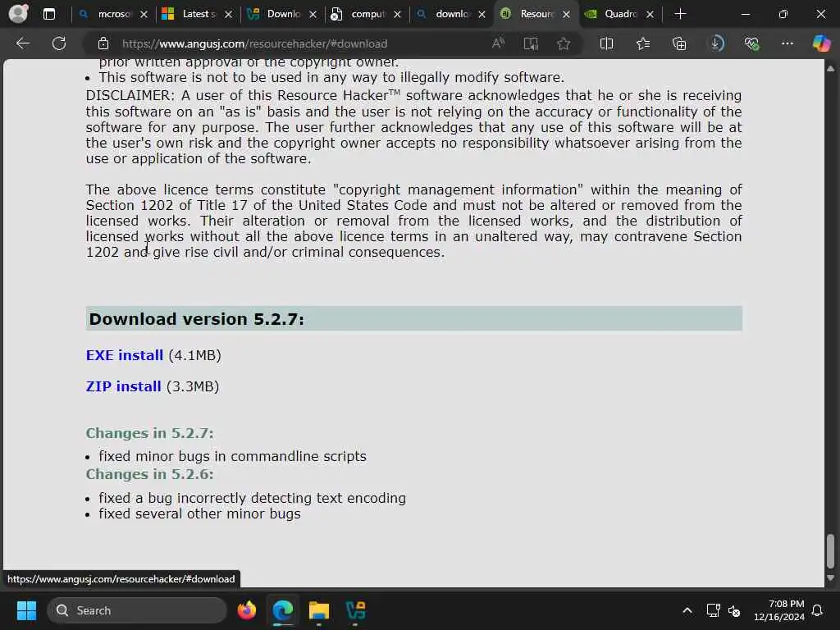Close the 'Quadro' tab

tap(650, 15)
